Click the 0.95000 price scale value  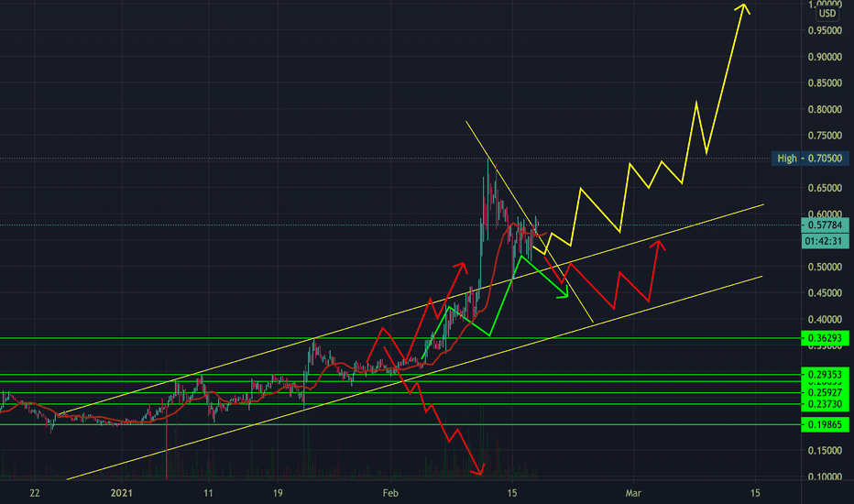[x=825, y=30]
